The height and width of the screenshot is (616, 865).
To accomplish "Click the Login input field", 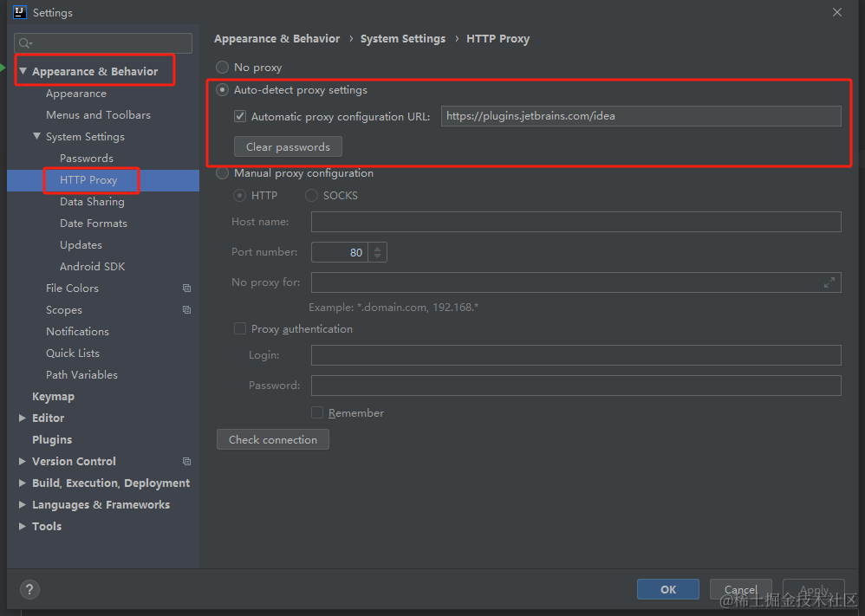I will coord(576,355).
